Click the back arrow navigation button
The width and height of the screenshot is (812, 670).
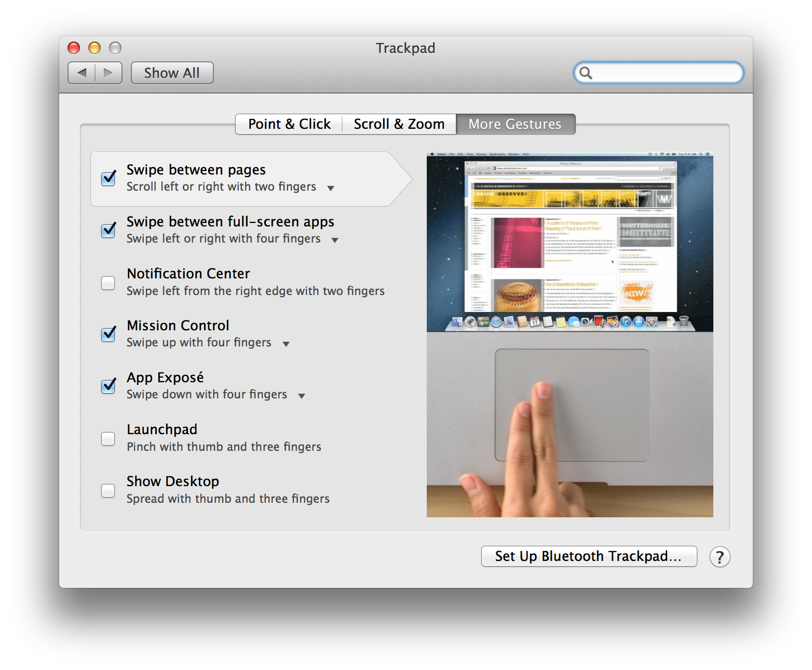pos(82,73)
